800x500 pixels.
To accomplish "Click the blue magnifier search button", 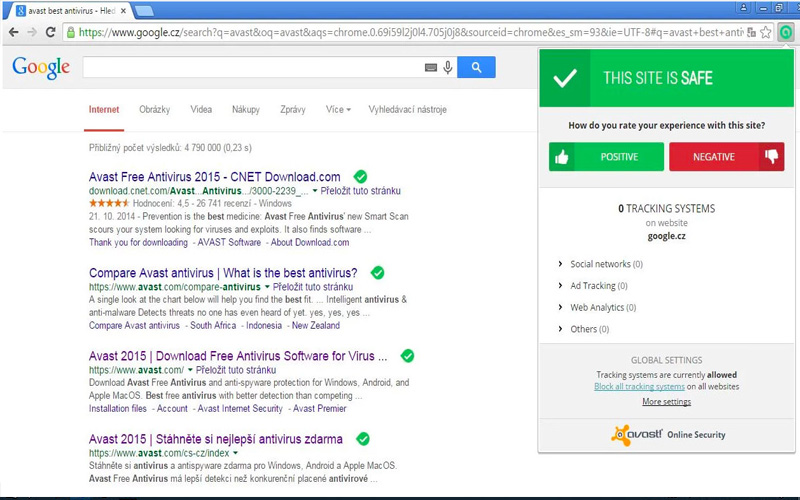I will pyautogui.click(x=476, y=67).
